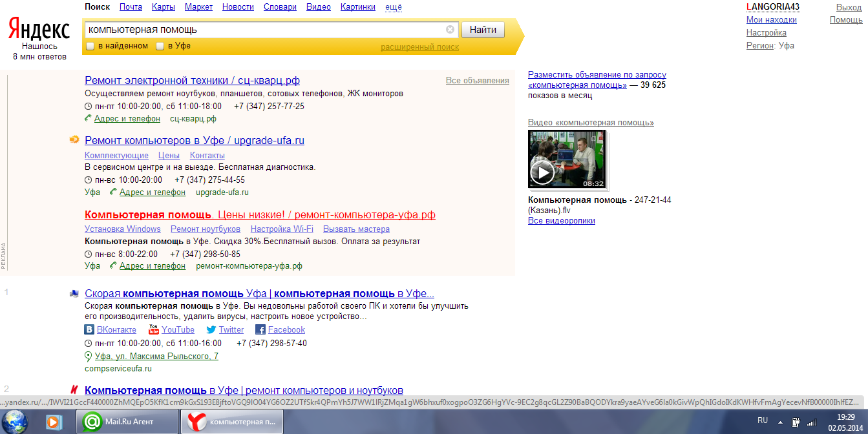Open the Видео tab
The height and width of the screenshot is (434, 868).
tap(318, 7)
